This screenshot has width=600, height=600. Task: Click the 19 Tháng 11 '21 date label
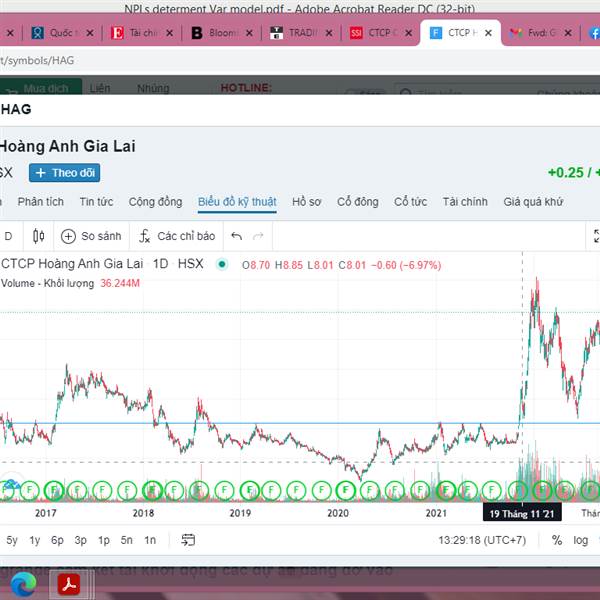click(522, 513)
